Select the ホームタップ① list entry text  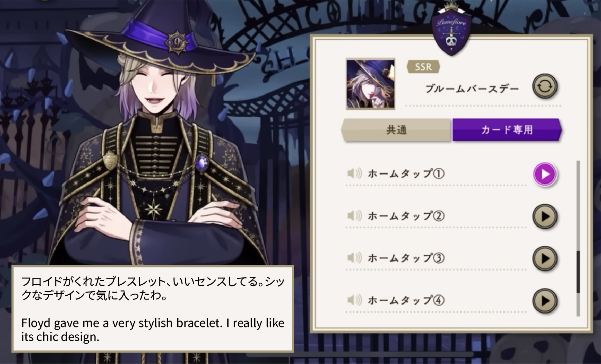(406, 174)
